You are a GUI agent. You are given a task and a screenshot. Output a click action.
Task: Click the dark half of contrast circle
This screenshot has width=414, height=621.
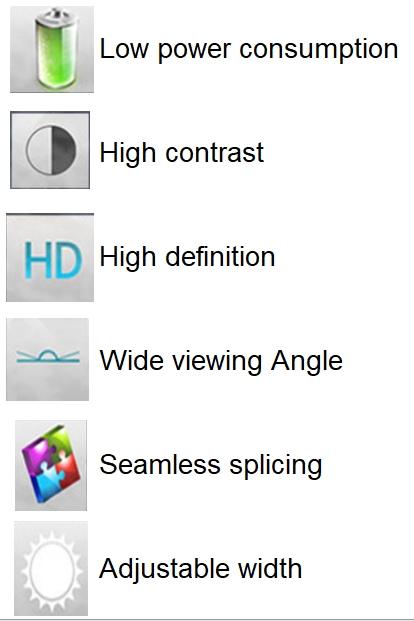pyautogui.click(x=63, y=150)
